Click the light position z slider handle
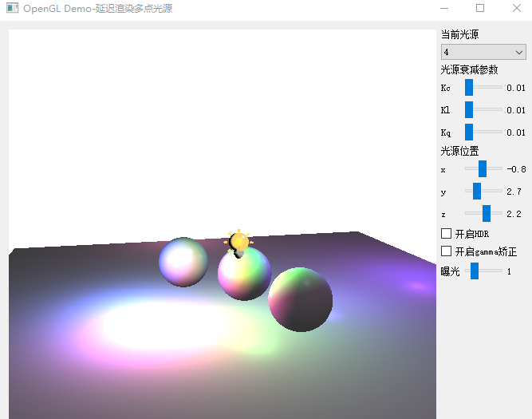Image resolution: width=532 pixels, height=419 pixels. [x=487, y=213]
